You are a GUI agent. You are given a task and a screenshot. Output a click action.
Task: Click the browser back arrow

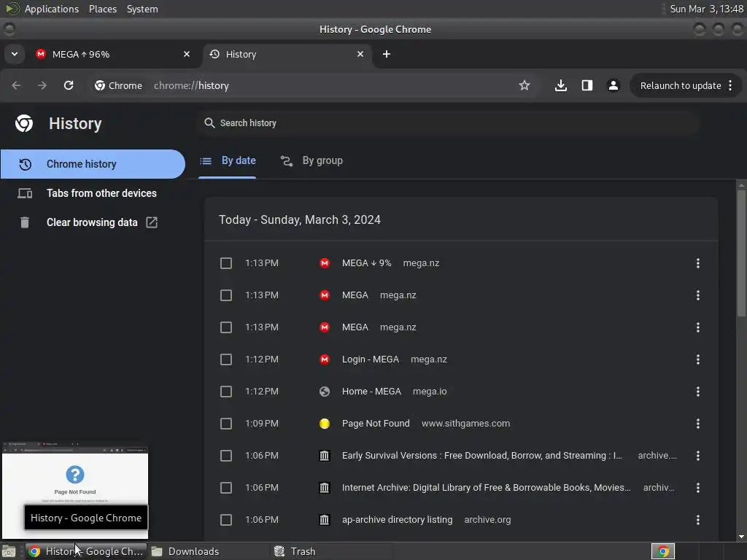16,85
